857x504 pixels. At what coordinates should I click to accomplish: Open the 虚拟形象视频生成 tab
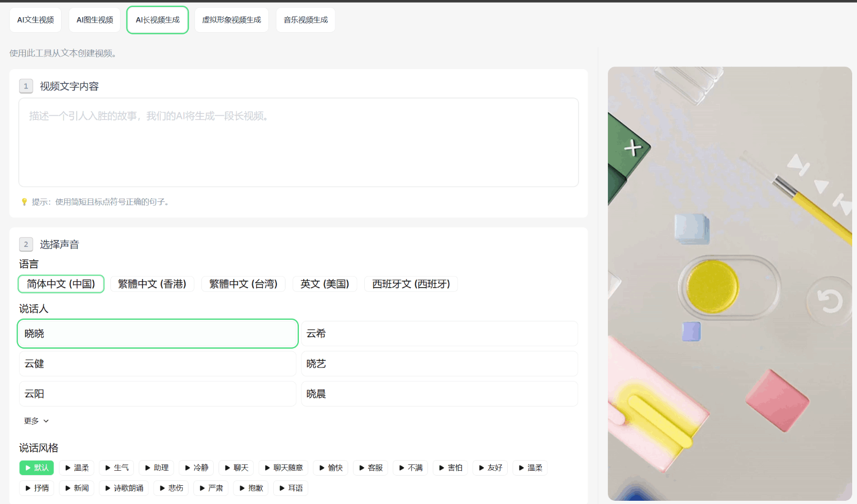[x=231, y=20]
